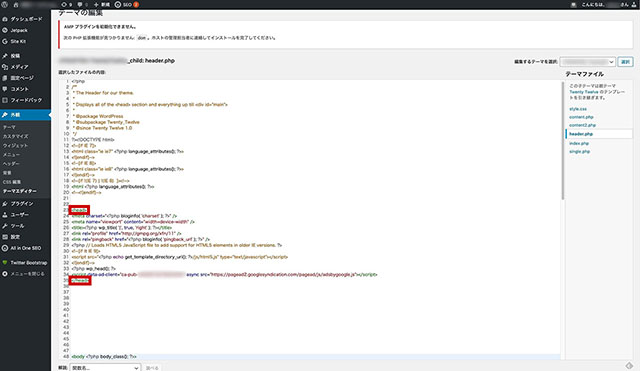Click the Tools wrench icon
The height and width of the screenshot is (371, 640).
[5, 226]
